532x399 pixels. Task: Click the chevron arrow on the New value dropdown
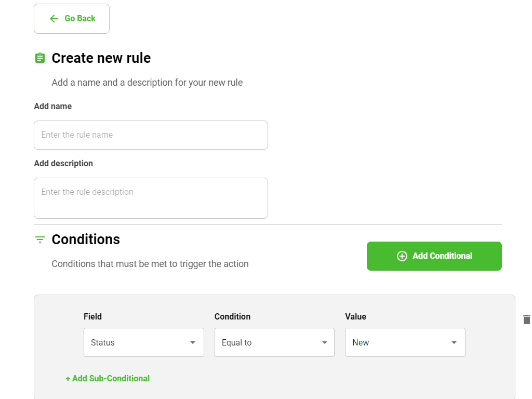click(x=453, y=342)
